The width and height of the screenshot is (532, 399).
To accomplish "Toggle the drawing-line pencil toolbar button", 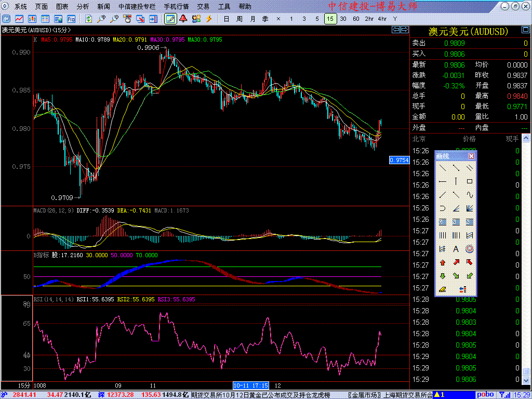I will coord(170,19).
